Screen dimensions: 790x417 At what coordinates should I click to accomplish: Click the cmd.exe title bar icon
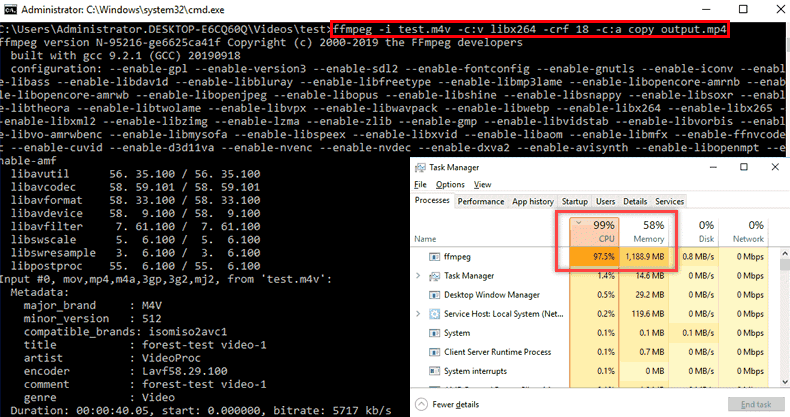(x=10, y=10)
